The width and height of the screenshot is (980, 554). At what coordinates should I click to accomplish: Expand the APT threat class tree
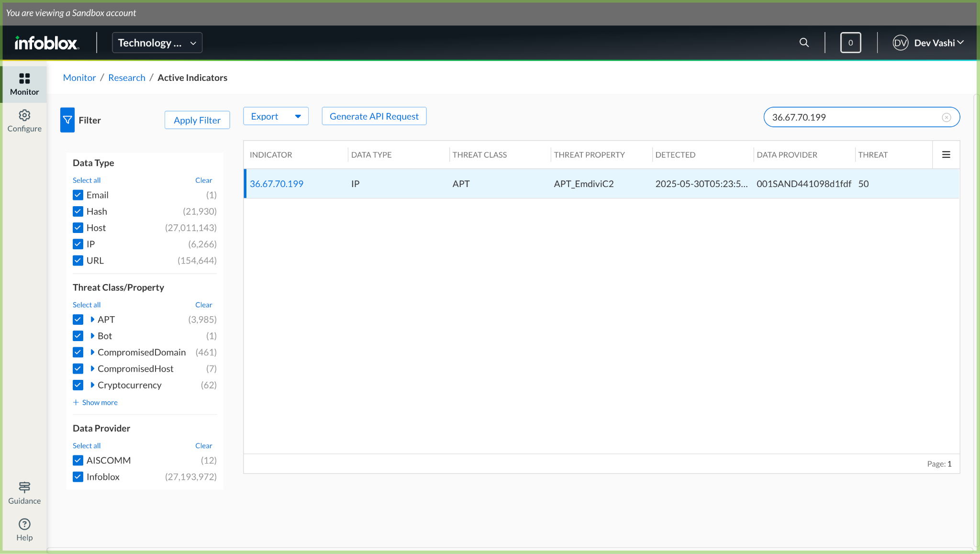point(92,319)
